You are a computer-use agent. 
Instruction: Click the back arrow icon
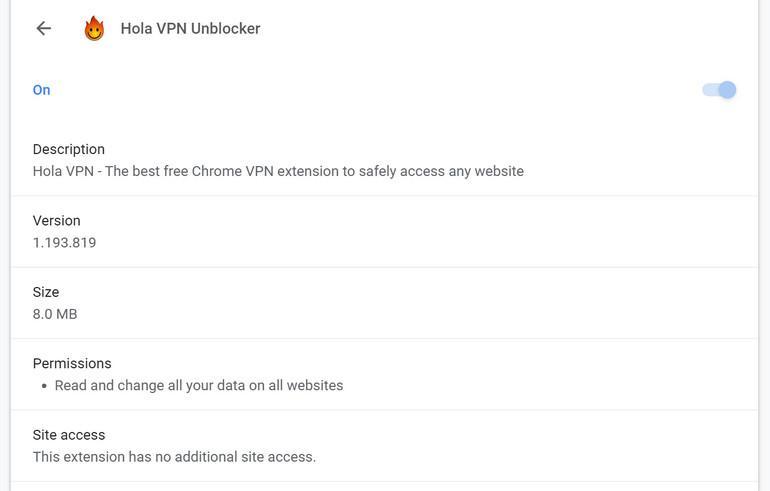click(43, 28)
